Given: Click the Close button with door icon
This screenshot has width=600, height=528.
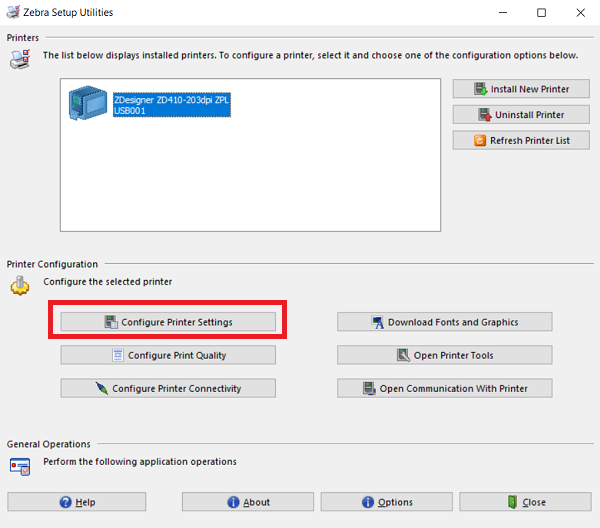Looking at the screenshot, I should 525,502.
